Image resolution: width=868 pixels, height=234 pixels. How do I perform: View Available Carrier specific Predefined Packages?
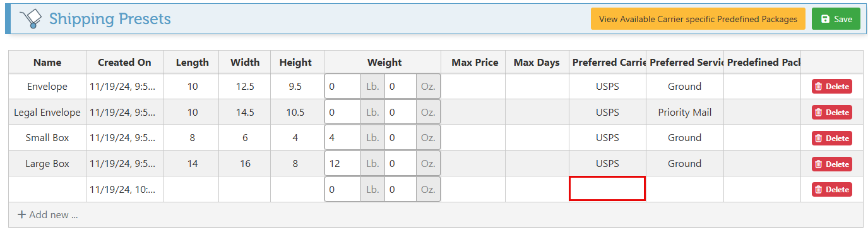pyautogui.click(x=698, y=19)
